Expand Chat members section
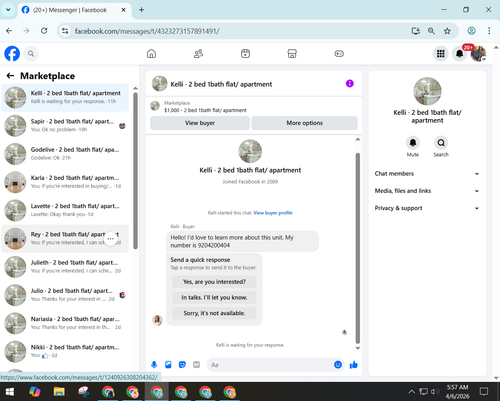500x401 pixels. [427, 174]
